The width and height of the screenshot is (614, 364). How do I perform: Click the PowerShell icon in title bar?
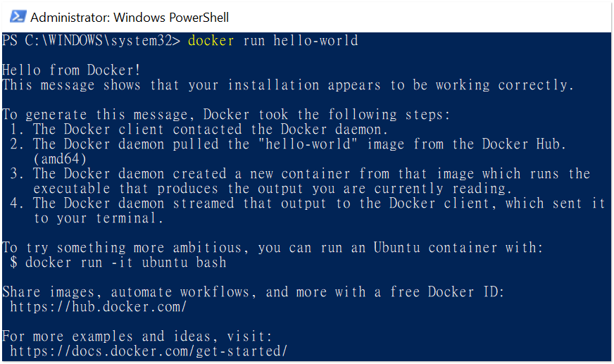coord(18,17)
